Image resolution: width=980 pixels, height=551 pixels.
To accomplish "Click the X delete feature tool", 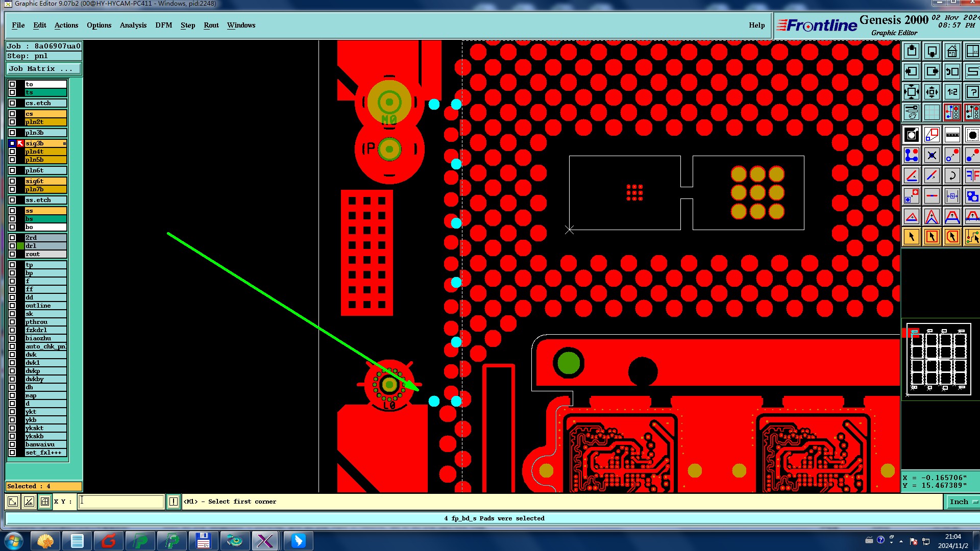I will tap(932, 156).
